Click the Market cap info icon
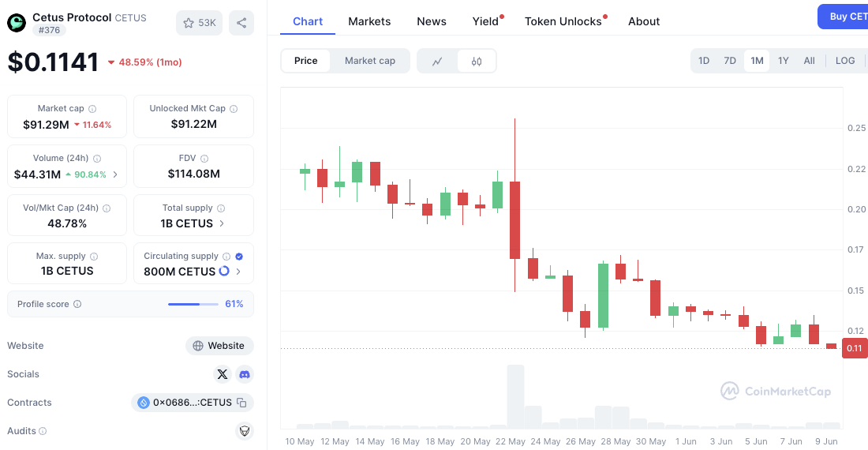The height and width of the screenshot is (450, 868). click(92, 109)
